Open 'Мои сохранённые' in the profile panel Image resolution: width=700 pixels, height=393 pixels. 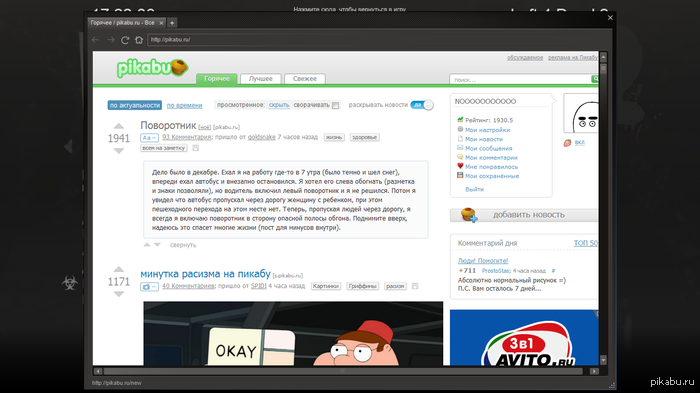coord(492,176)
